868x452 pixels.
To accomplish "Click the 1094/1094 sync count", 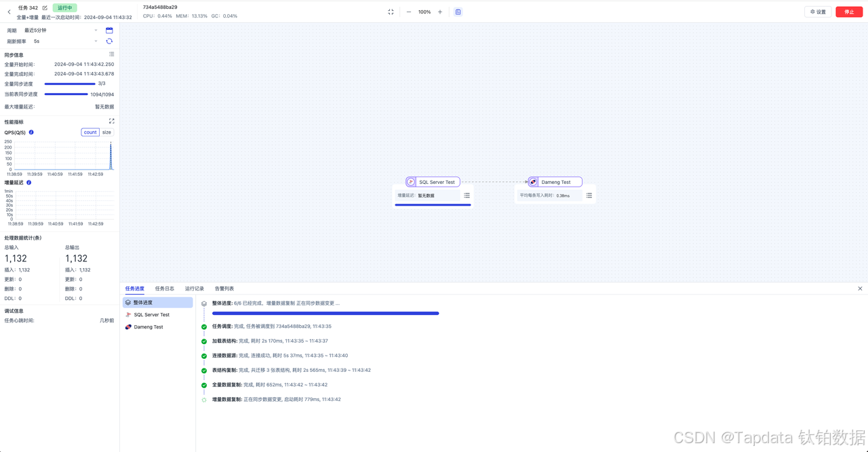I will pos(102,94).
